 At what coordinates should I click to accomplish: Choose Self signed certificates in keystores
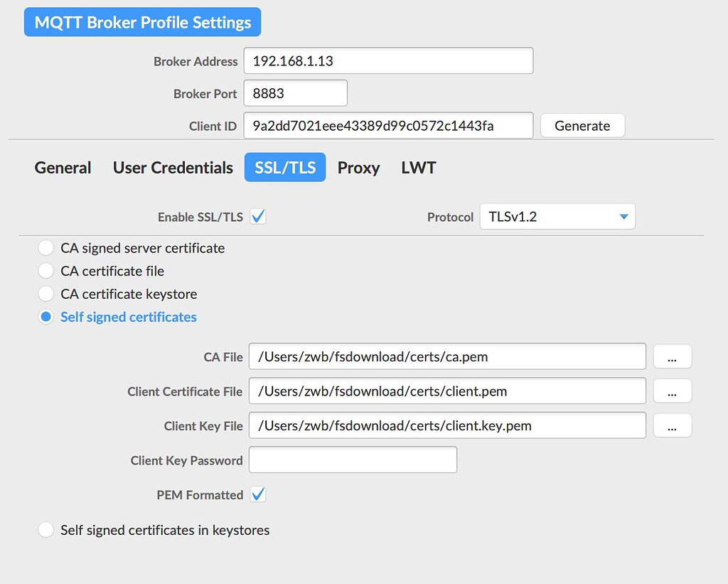(46, 530)
